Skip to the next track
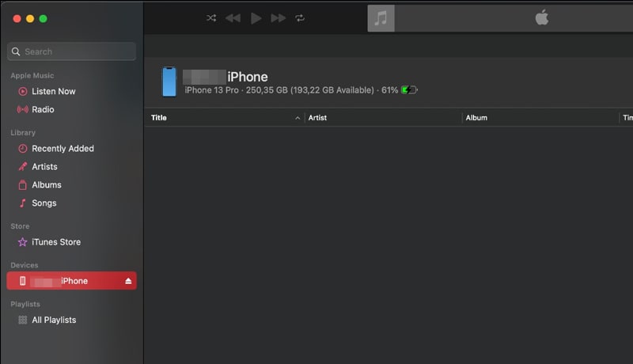Image resolution: width=633 pixels, height=364 pixels. click(279, 17)
